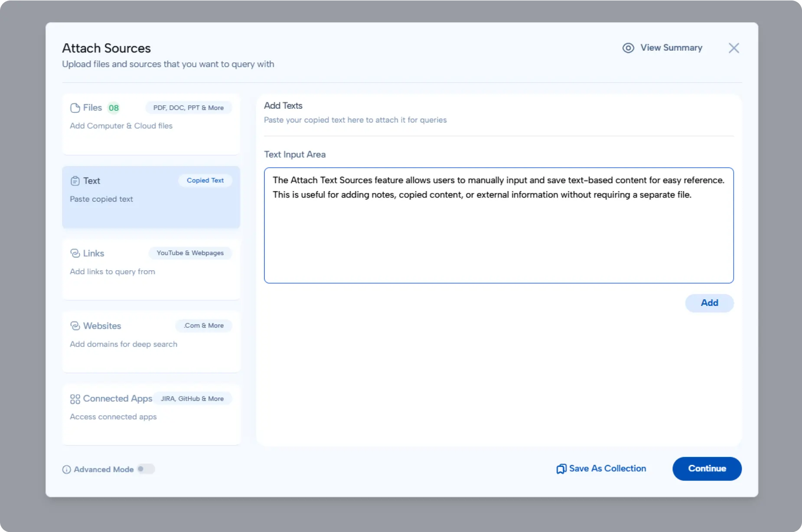This screenshot has width=802, height=532.
Task: Click the Advanced Mode info icon
Action: coord(66,469)
